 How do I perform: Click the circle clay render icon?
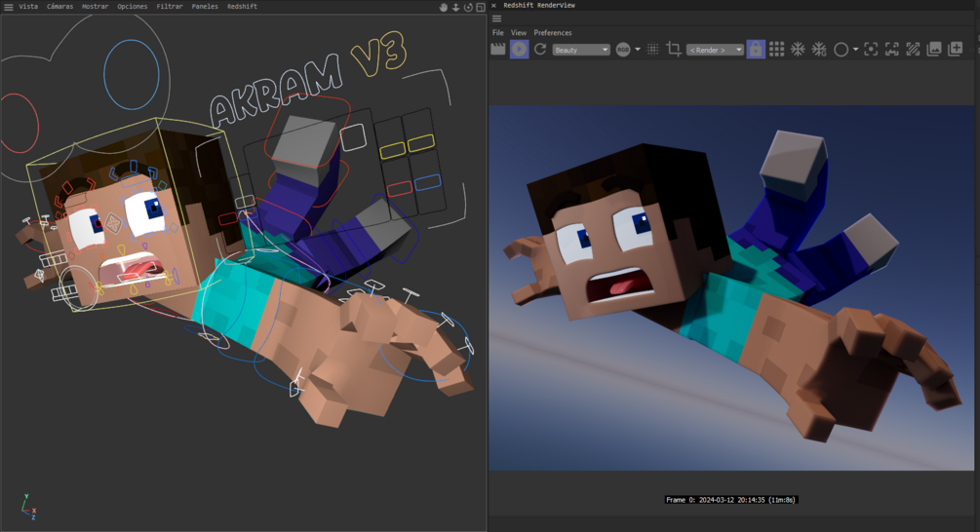coord(842,50)
